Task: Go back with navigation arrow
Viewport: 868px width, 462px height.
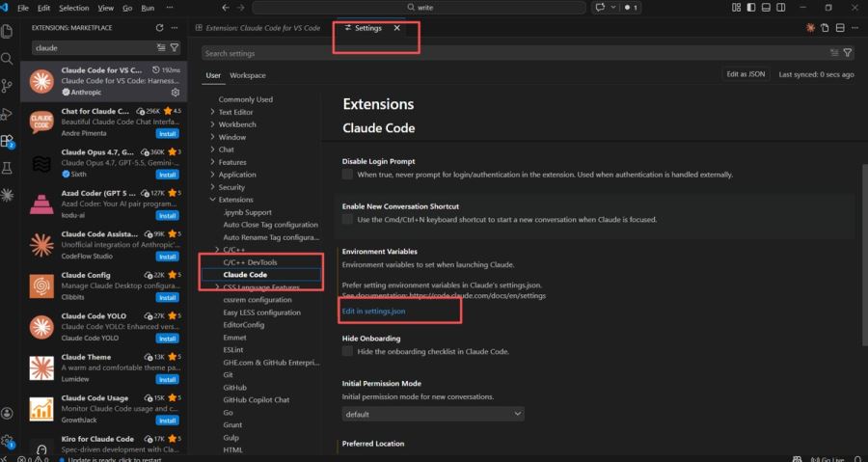Action: pyautogui.click(x=226, y=8)
